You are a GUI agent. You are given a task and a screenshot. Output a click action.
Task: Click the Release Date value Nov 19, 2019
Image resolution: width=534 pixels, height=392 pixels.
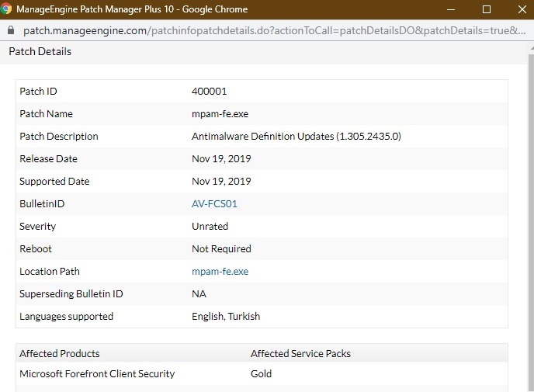tap(221, 158)
